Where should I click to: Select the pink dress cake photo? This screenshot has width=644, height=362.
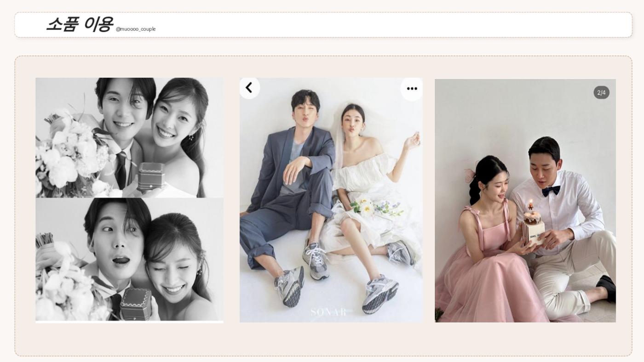point(525,200)
